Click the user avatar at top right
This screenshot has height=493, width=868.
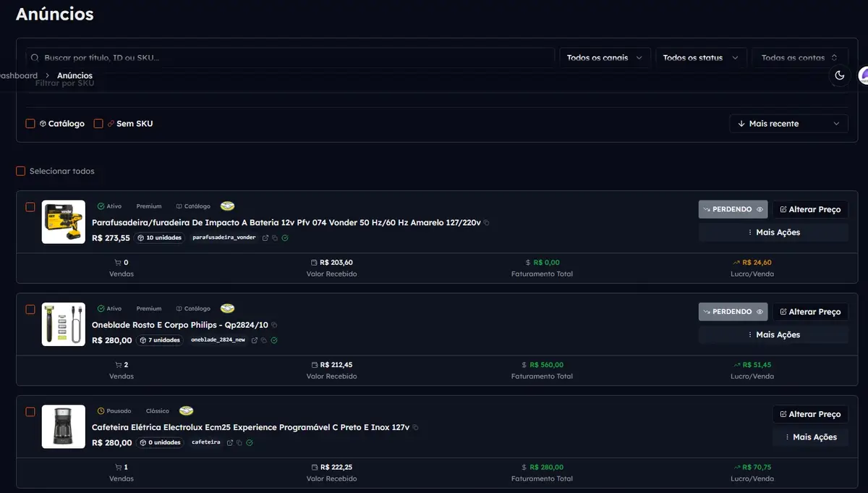864,75
